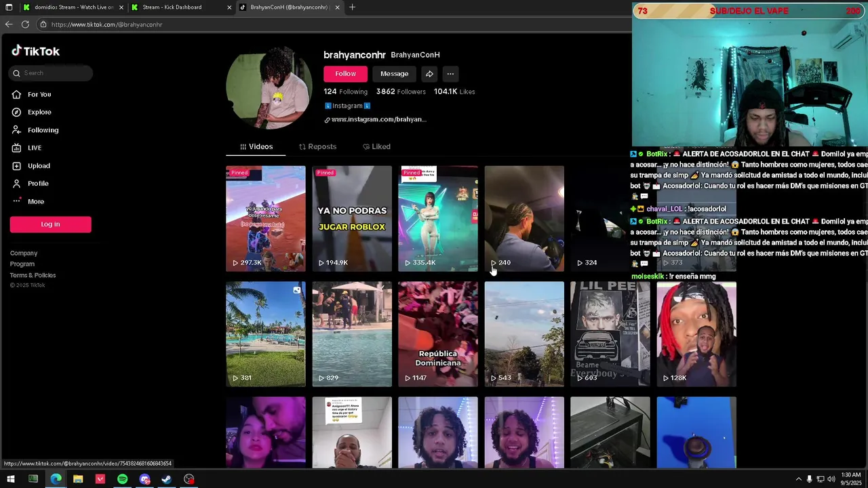
Task: Open the green app in taskbar
Action: [33, 479]
